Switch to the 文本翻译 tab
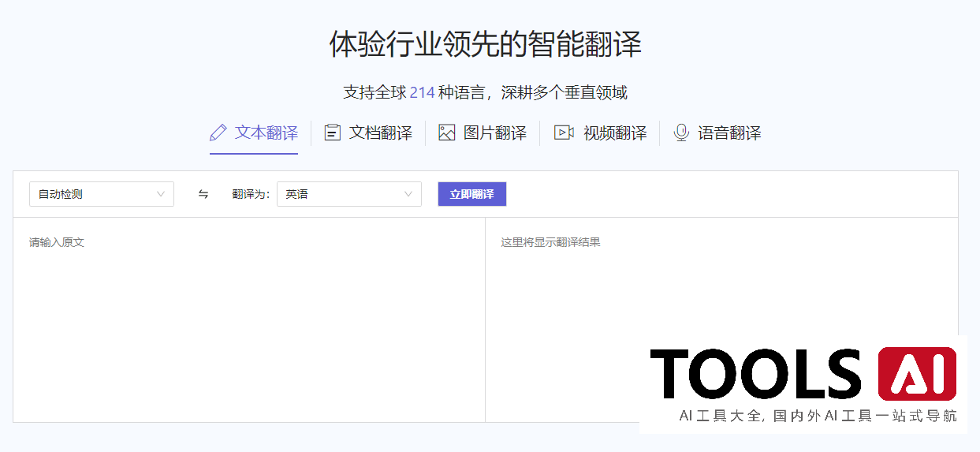 point(254,133)
